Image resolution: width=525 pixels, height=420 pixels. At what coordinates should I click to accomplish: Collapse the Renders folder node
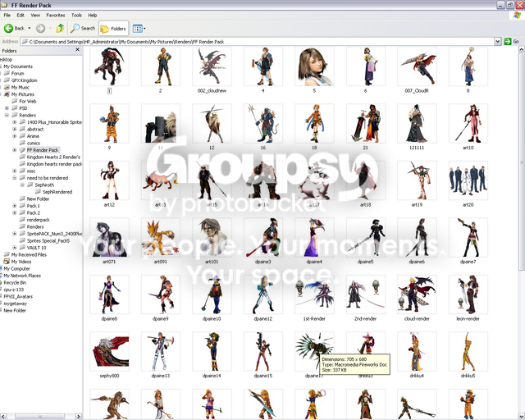point(7,115)
